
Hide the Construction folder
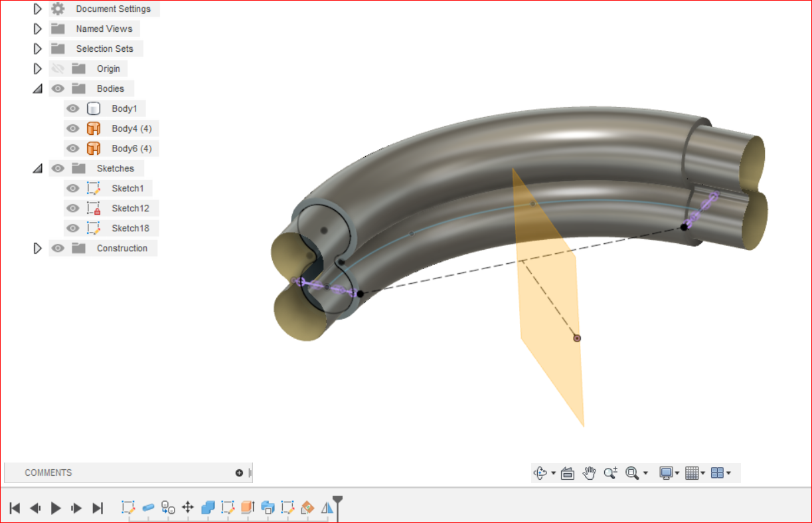[x=58, y=248]
